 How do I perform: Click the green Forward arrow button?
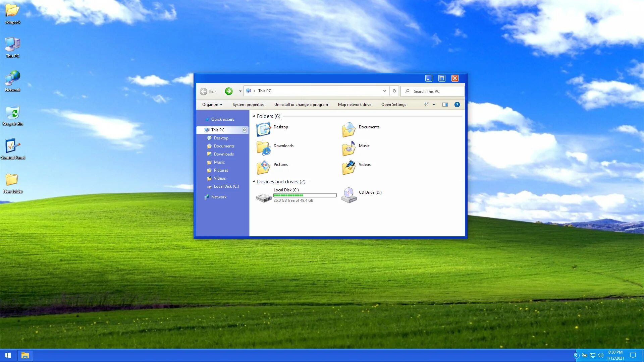tap(228, 91)
